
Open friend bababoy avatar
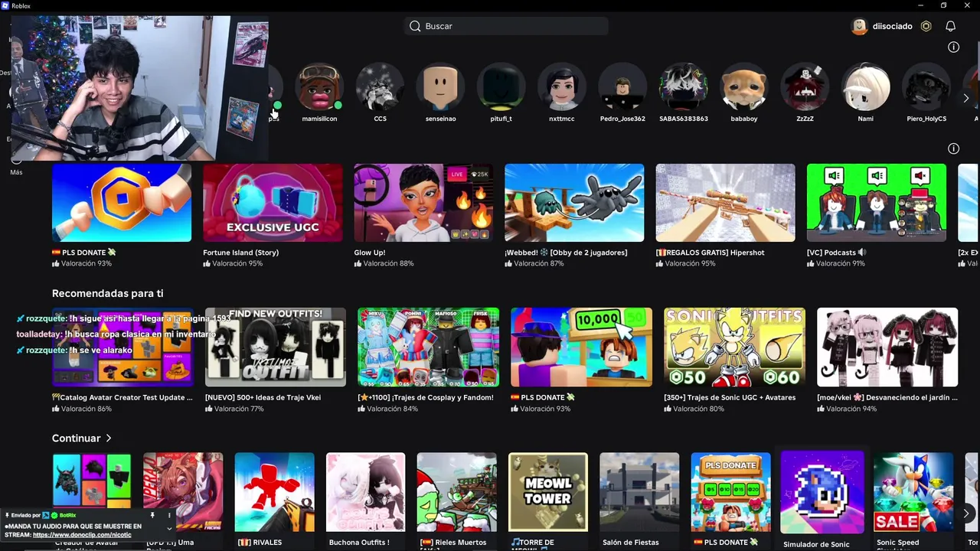point(744,87)
